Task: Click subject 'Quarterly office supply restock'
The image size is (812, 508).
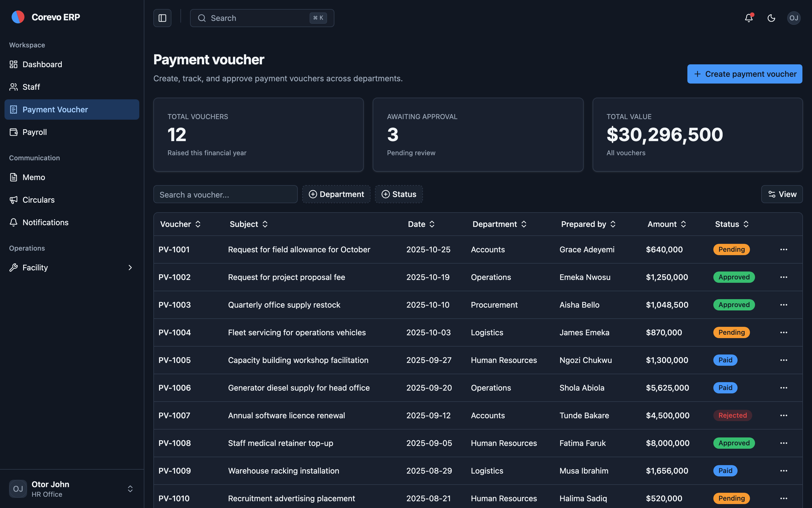Action: point(284,305)
